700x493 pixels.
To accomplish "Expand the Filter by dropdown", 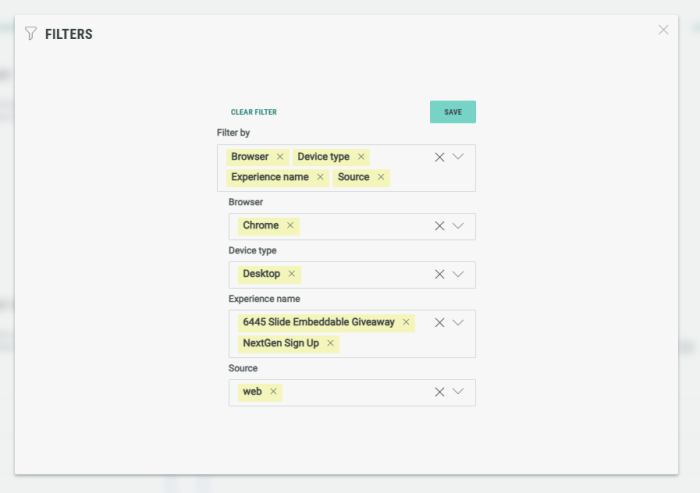I will (x=458, y=157).
